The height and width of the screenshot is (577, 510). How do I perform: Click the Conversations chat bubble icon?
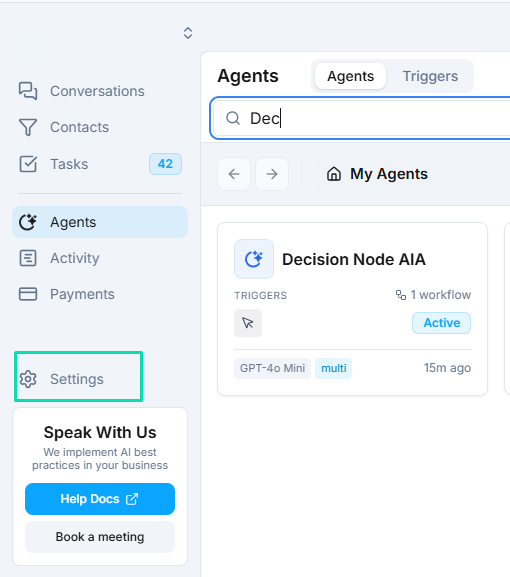click(x=28, y=91)
